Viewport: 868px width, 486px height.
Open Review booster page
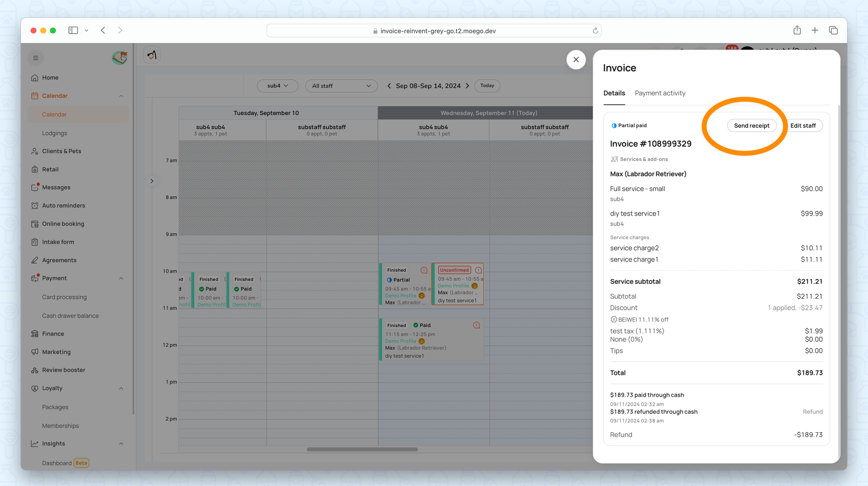pos(63,370)
